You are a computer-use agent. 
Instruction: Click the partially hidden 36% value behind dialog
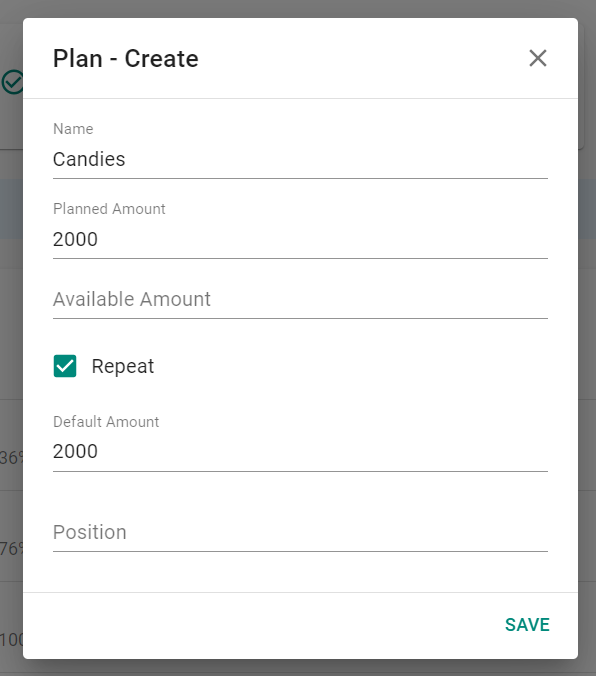[12, 457]
